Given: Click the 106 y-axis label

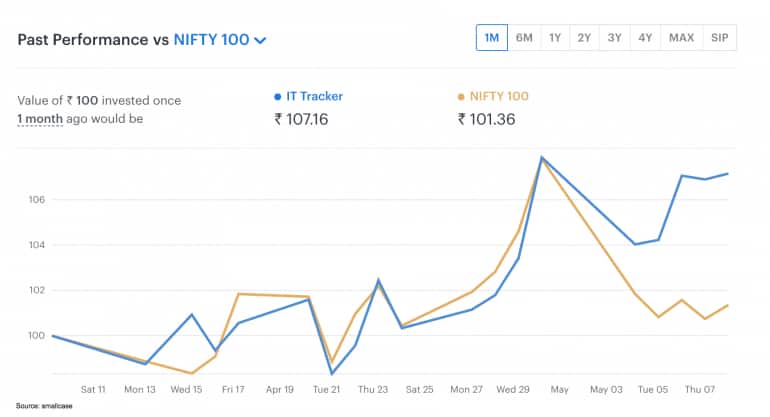Looking at the screenshot, I should click(x=37, y=199).
